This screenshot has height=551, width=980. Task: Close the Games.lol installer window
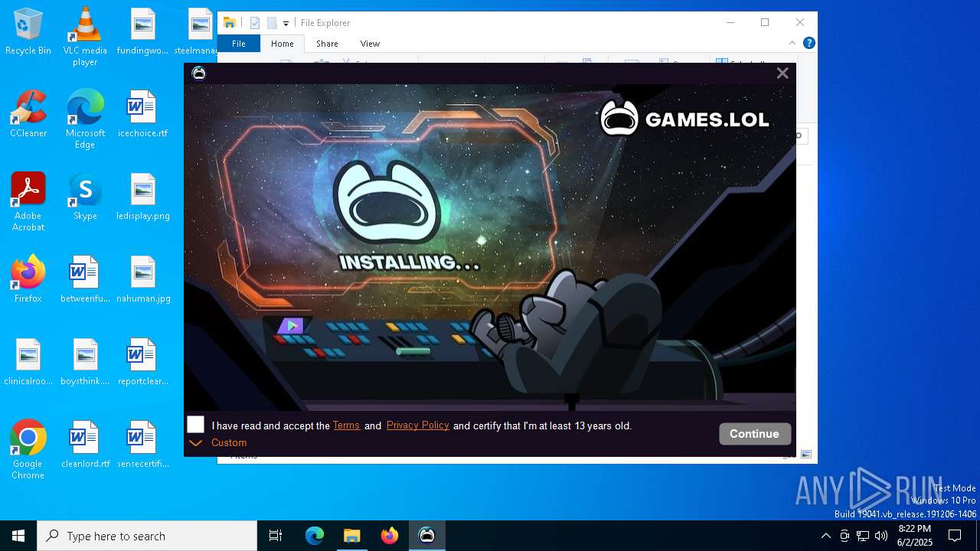tap(782, 73)
